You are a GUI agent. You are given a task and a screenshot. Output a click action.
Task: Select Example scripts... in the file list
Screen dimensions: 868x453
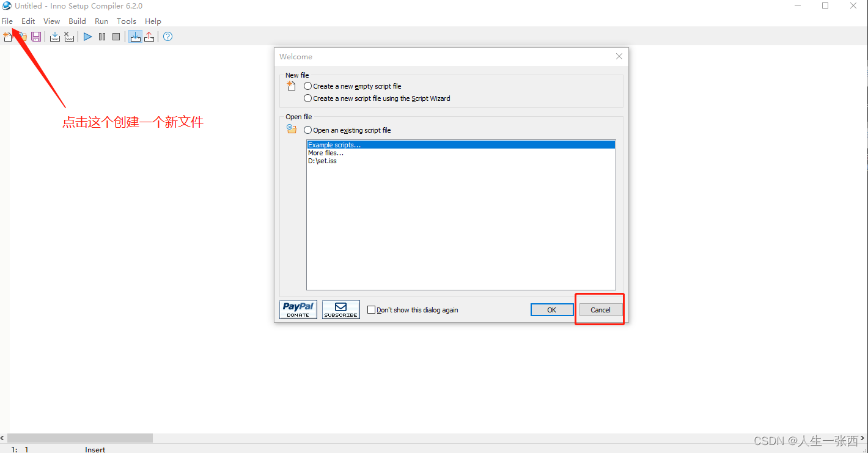click(x=461, y=145)
